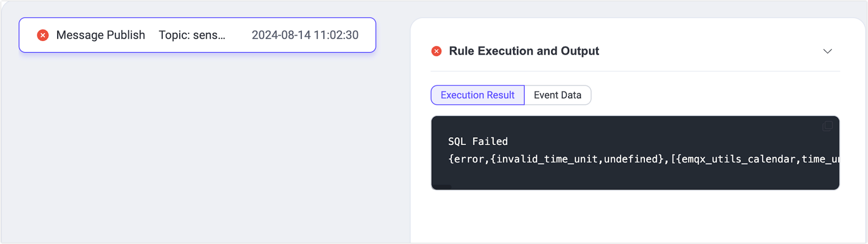Click the duplicate-pages icon inside the dark code box
The width and height of the screenshot is (868, 244).
tap(827, 126)
